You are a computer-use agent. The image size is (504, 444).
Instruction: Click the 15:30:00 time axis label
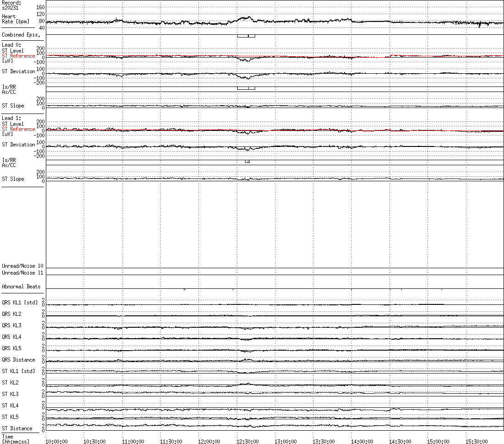click(477, 441)
